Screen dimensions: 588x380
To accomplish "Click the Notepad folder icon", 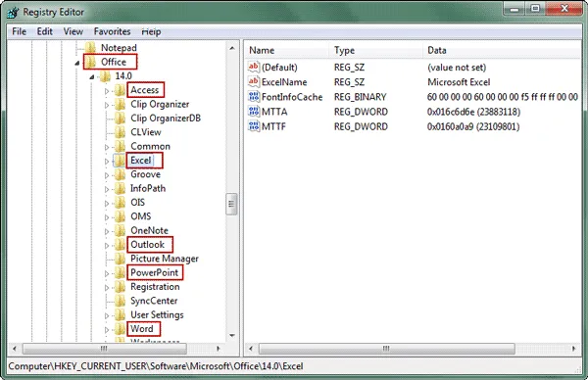I will pos(90,48).
